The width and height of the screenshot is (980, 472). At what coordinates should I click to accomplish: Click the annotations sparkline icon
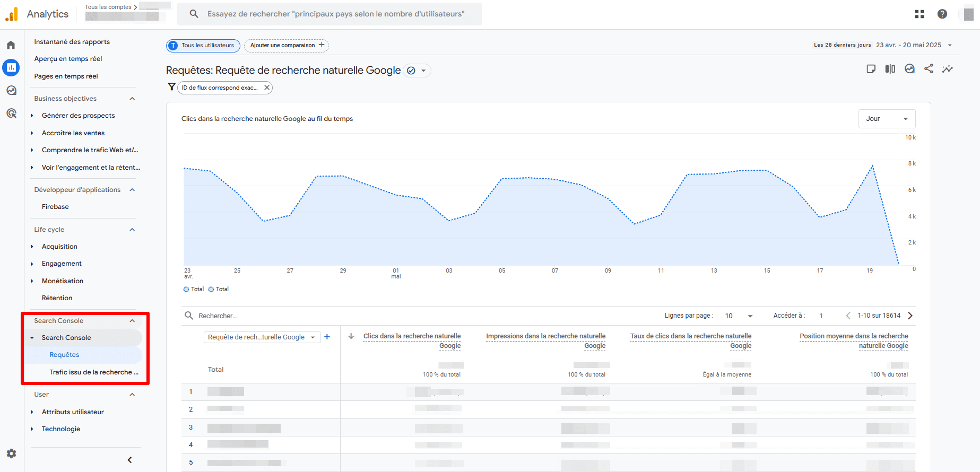(x=948, y=69)
